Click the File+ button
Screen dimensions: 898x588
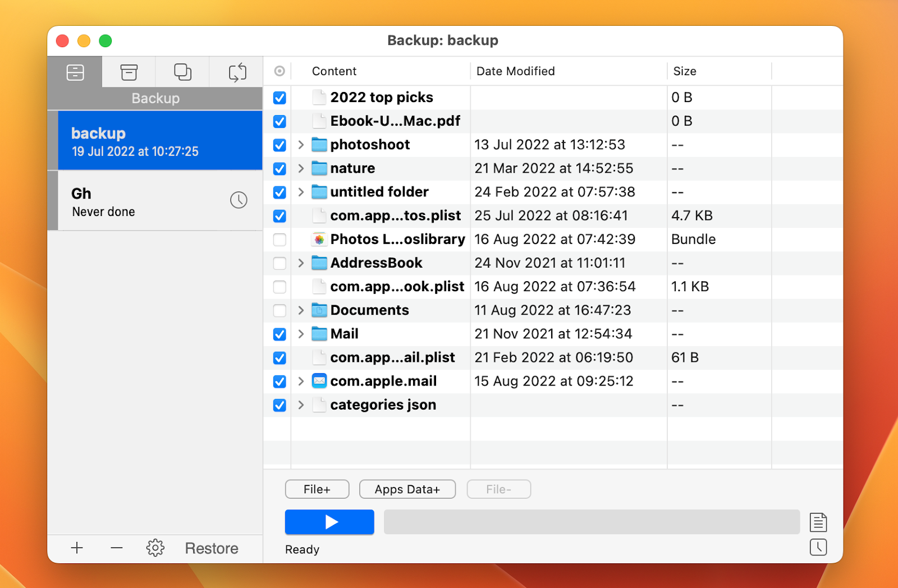pyautogui.click(x=317, y=489)
